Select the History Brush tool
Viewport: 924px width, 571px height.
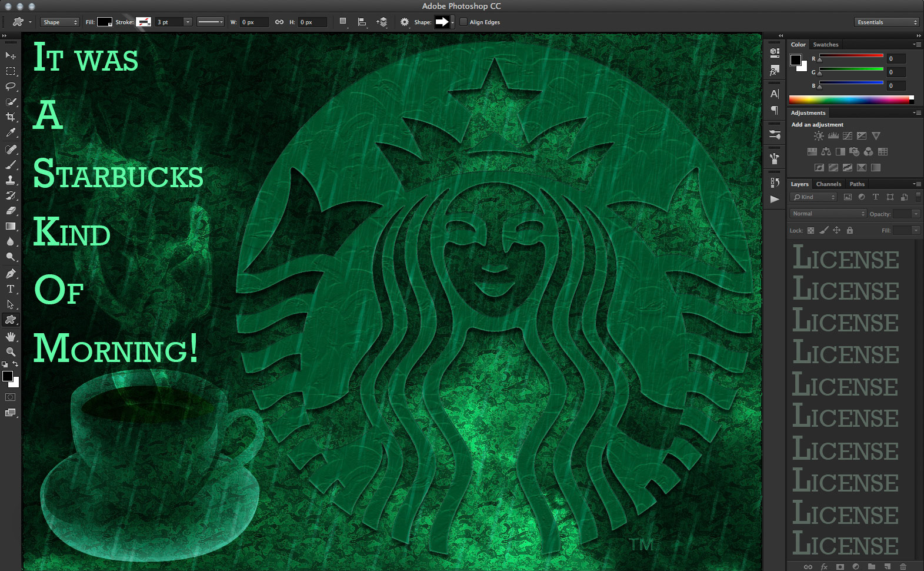pos(11,195)
